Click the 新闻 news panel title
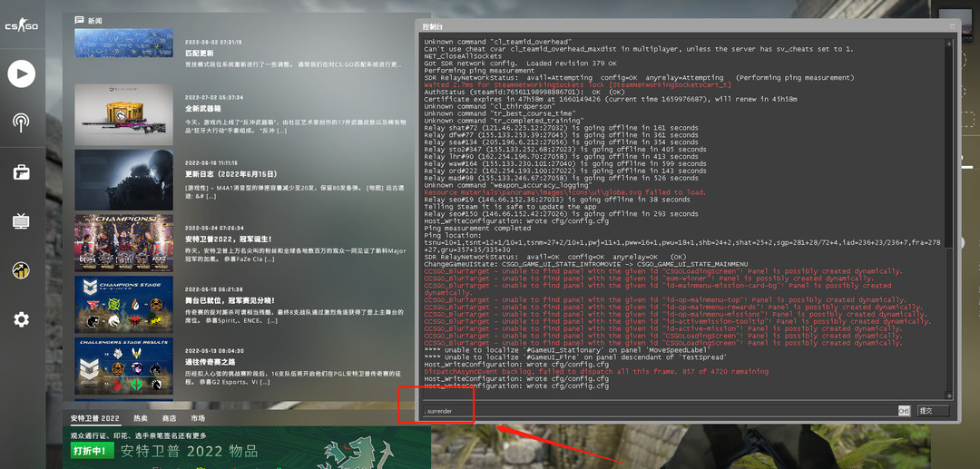Screen dimensions: 980x469 tap(95, 21)
